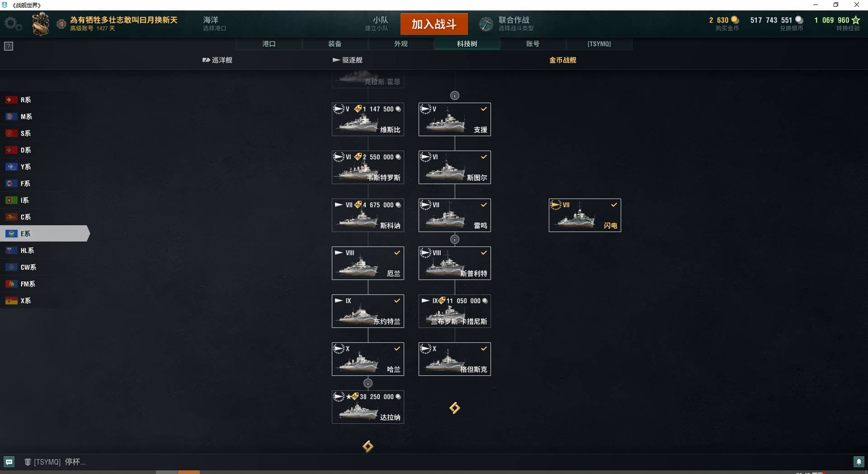Click the gold diamond icon below 格但斯克

coord(455,408)
